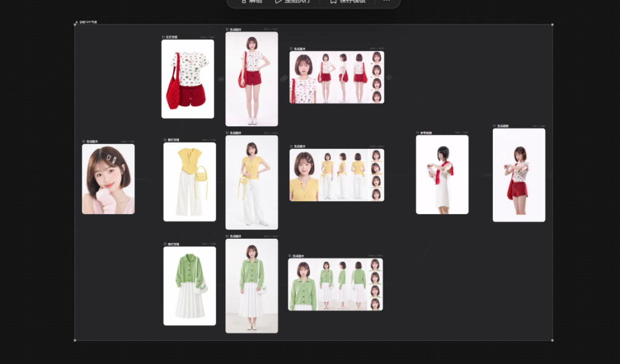This screenshot has width=620, height=364.
Task: Click plus connector right of red flat-lay
Action: click(221, 79)
